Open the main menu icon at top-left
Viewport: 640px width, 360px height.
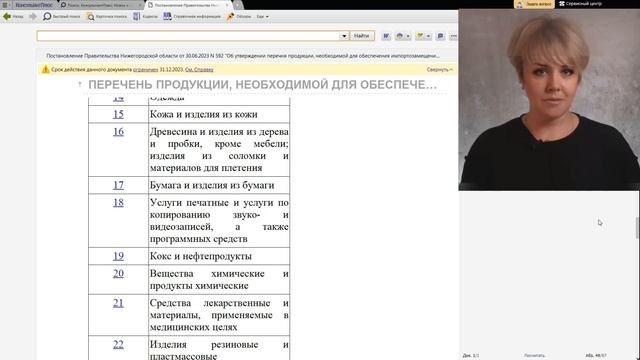[5, 5]
